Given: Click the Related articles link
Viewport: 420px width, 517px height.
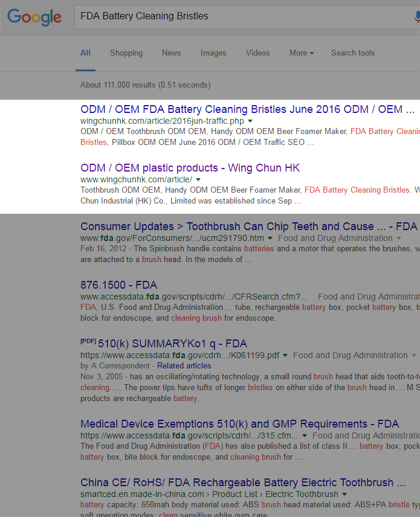Looking at the screenshot, I should click(x=184, y=365).
